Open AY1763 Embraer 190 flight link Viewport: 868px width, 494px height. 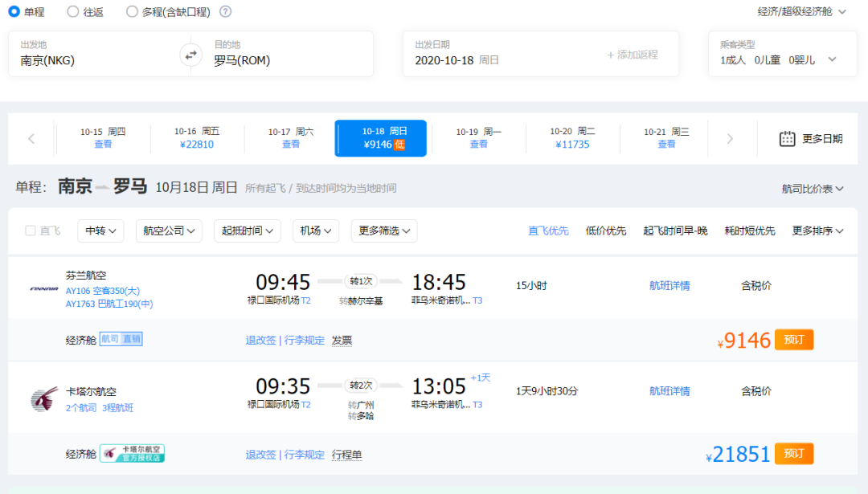(x=109, y=304)
